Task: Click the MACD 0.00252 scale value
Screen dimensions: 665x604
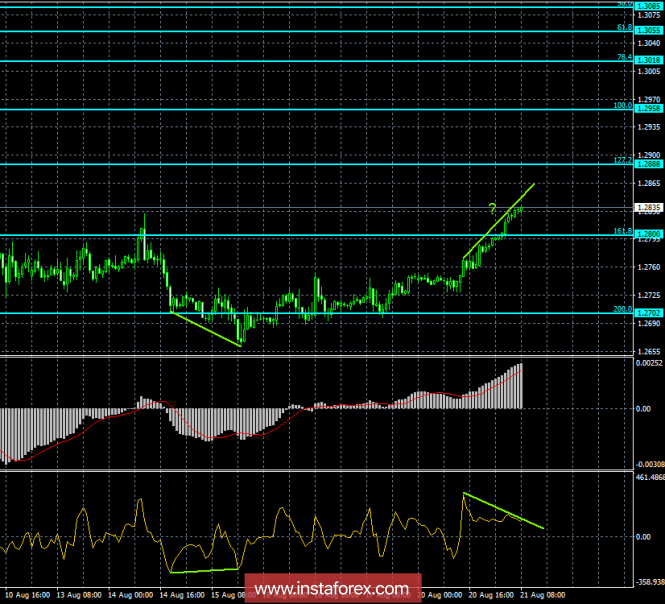Action: 649,363
